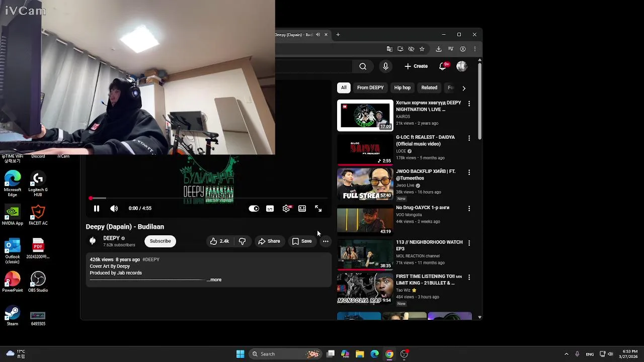Open a new Chrome tab
The width and height of the screenshot is (644, 362).
point(338,35)
